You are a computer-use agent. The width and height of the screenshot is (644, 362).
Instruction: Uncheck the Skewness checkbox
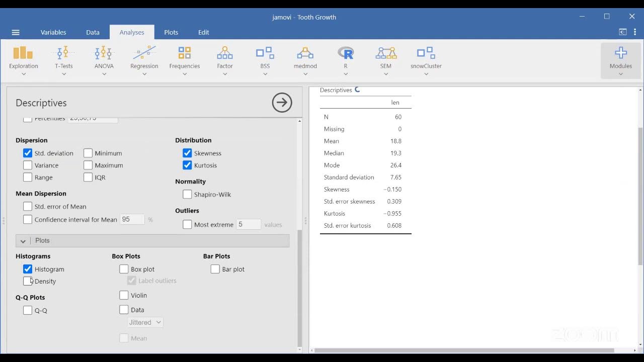[187, 153]
